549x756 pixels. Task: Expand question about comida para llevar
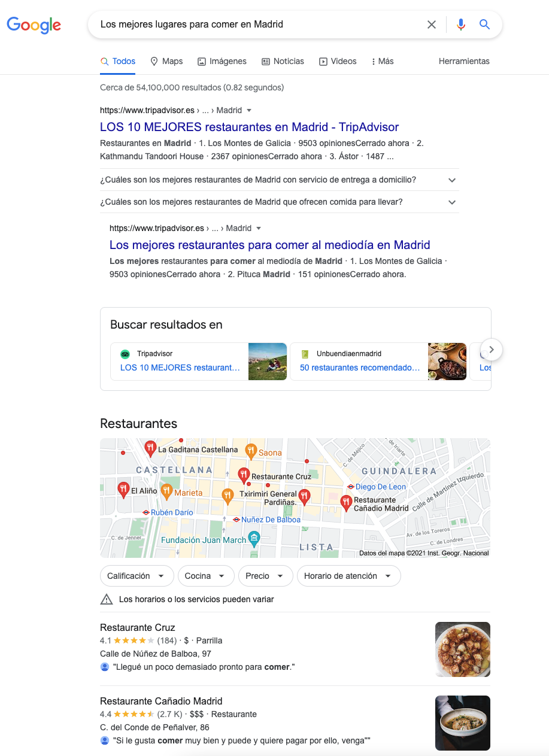click(x=280, y=202)
